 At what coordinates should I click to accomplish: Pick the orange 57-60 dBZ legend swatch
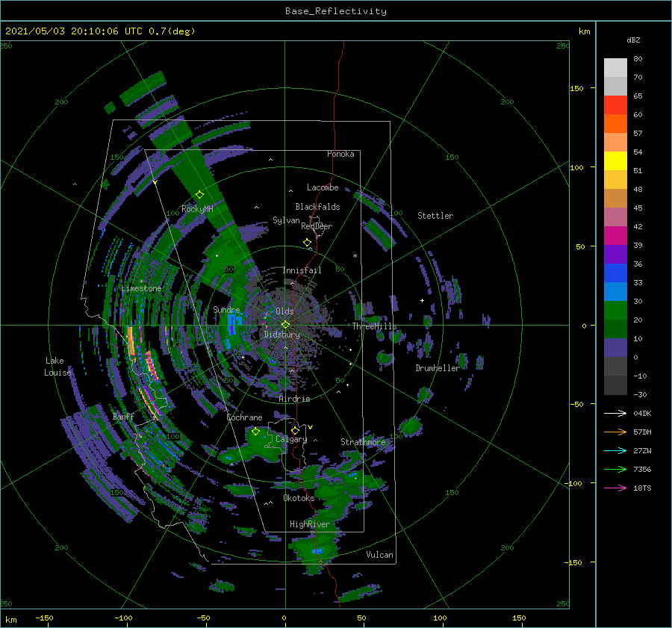tap(615, 123)
